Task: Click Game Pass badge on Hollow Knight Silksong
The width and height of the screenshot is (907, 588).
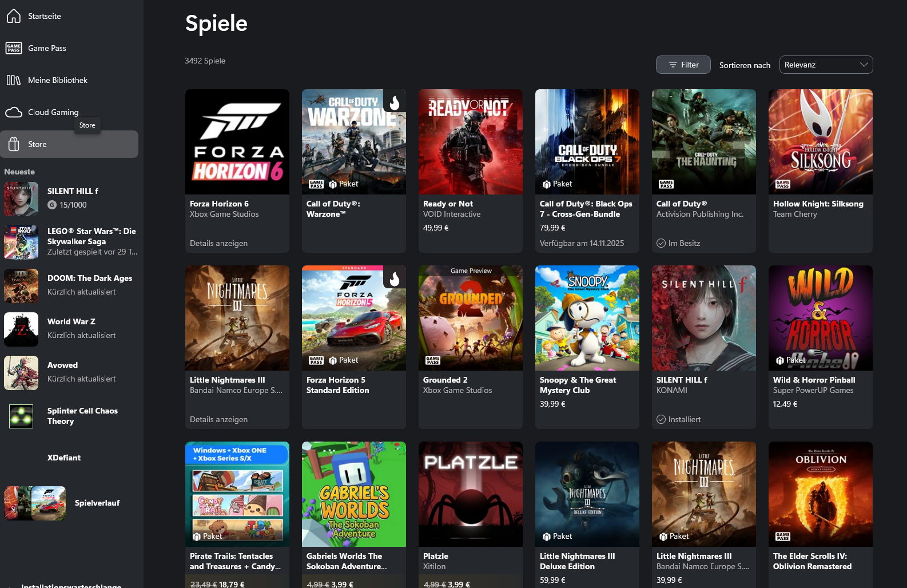Action: point(783,184)
